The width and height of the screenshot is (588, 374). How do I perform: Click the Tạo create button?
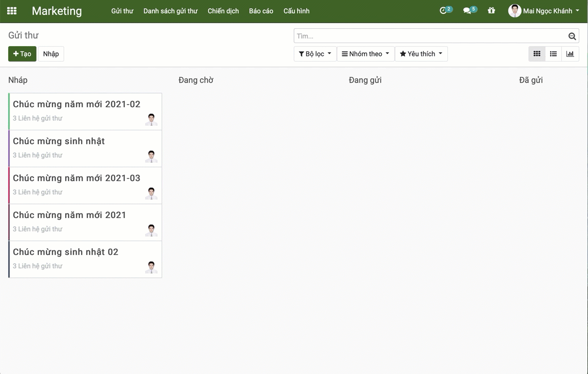22,54
